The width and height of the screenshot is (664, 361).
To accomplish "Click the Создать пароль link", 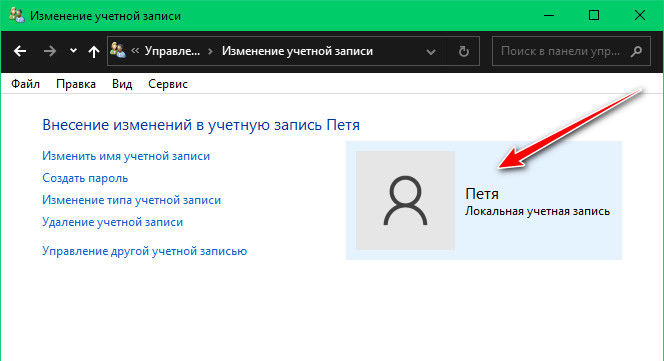I will coord(85,178).
